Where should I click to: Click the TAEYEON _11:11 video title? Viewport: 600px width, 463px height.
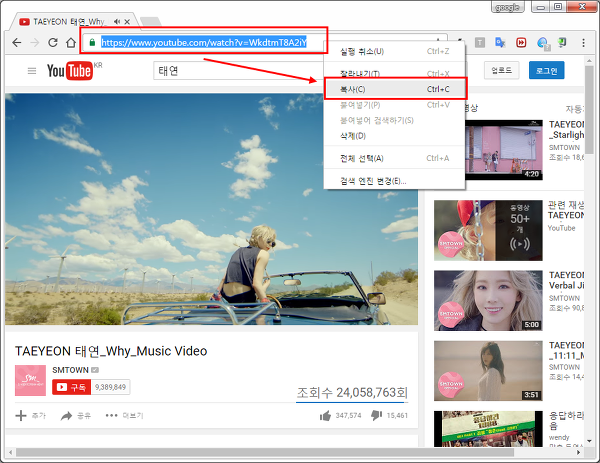click(x=566, y=351)
